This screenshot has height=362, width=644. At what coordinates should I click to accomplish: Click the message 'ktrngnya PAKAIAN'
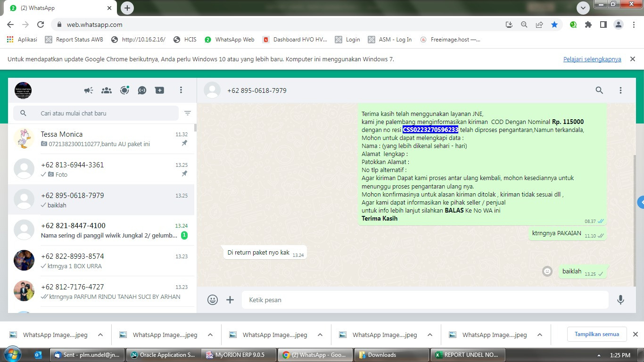[557, 233]
